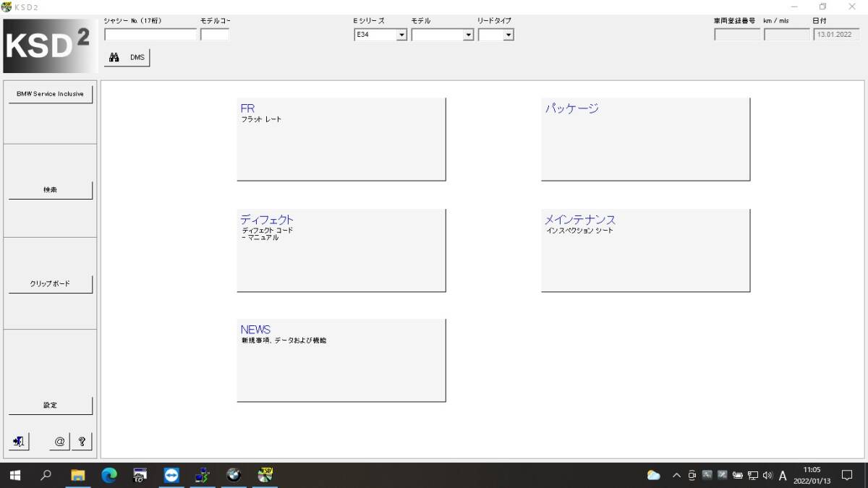Show hidden system tray icons
868x488 pixels.
[x=676, y=476]
